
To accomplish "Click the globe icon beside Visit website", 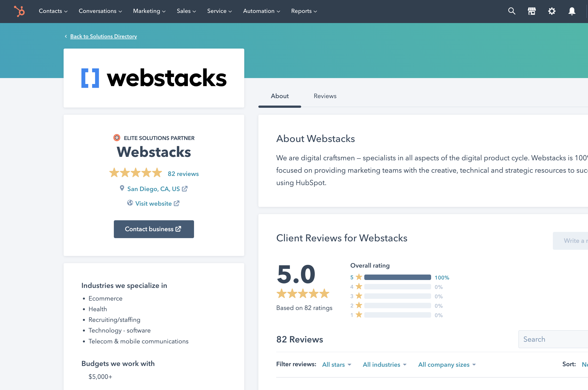I will (x=130, y=203).
